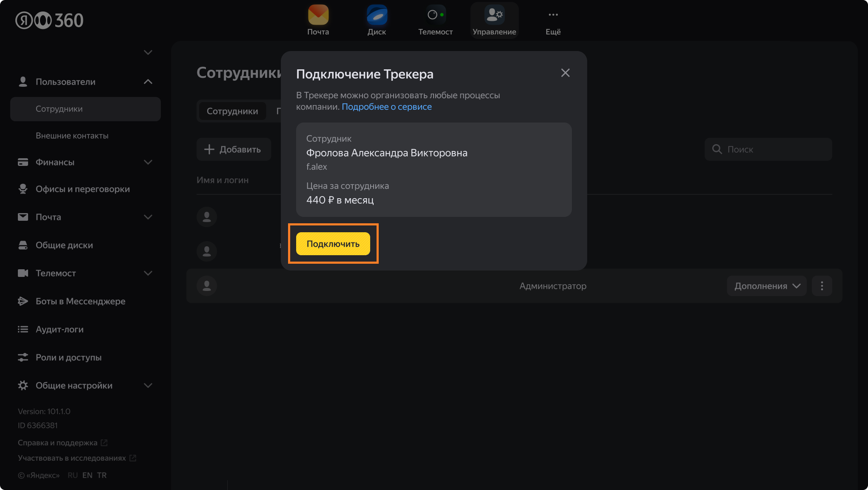Open Роли и доступы page
This screenshot has width=868, height=490.
coord(69,357)
